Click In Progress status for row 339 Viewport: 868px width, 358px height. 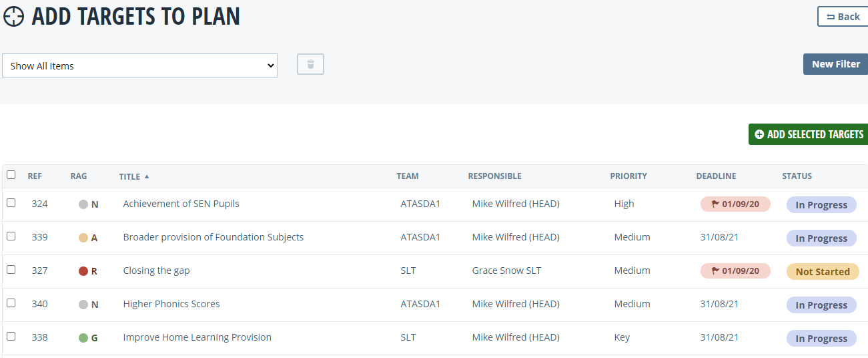pyautogui.click(x=821, y=238)
